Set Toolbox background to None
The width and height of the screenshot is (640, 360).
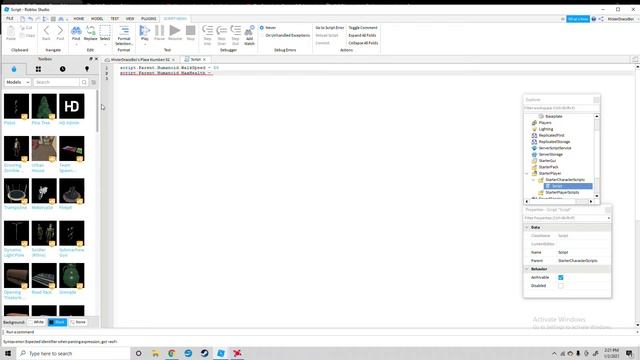[78, 322]
